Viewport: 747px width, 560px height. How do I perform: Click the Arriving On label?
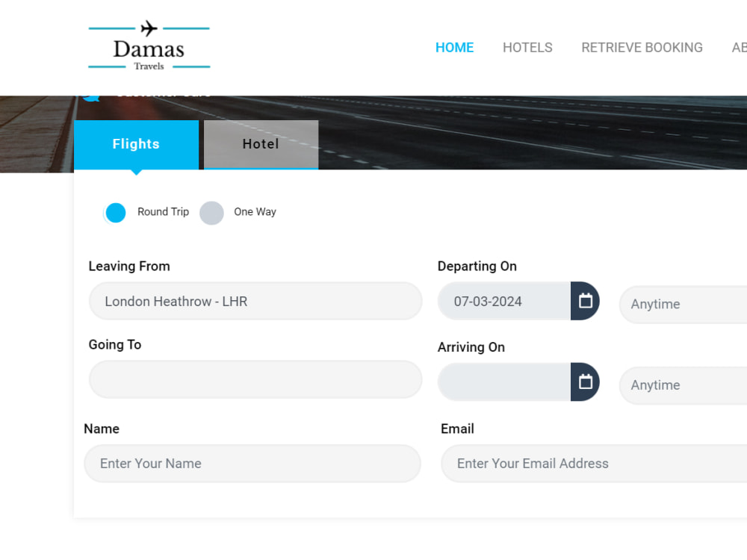(471, 347)
